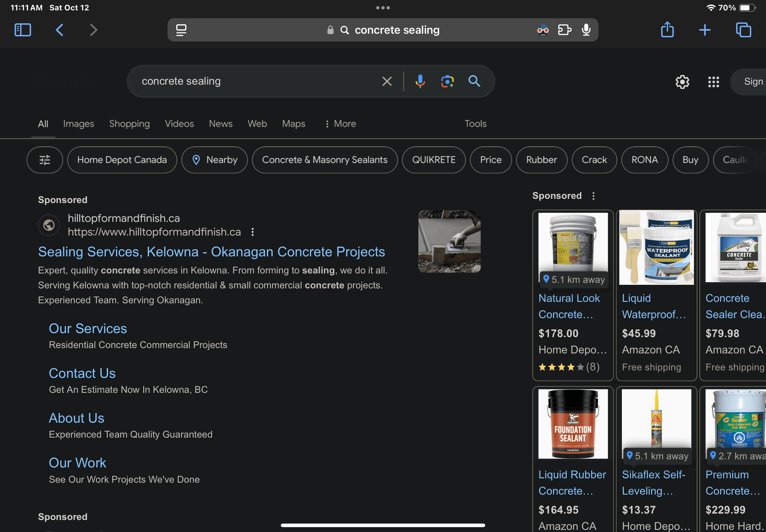Toggle the Rubber filter chip
Screen dimensions: 766x532
542,160
